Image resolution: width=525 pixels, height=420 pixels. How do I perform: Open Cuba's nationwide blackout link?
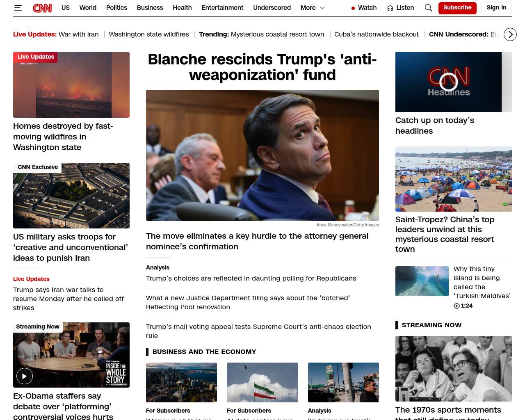pyautogui.click(x=377, y=34)
